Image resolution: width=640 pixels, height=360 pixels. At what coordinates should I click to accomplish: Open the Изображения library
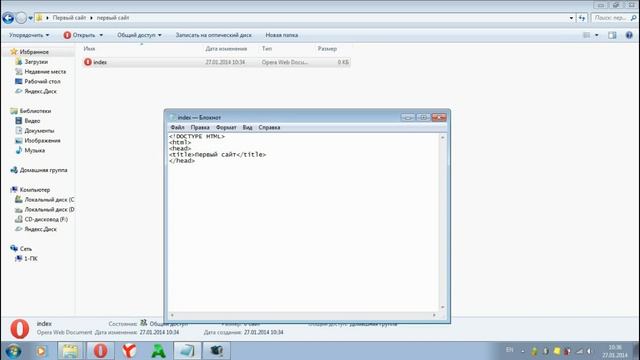click(42, 140)
